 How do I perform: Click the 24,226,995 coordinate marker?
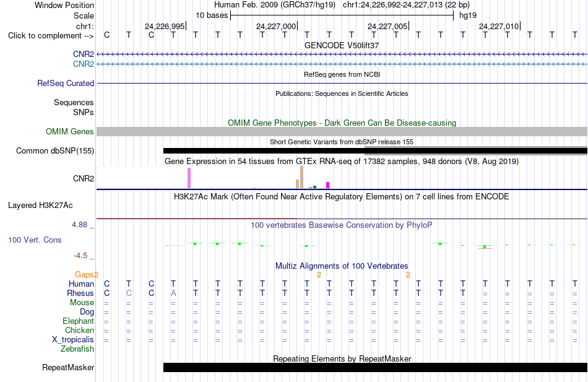coord(165,26)
